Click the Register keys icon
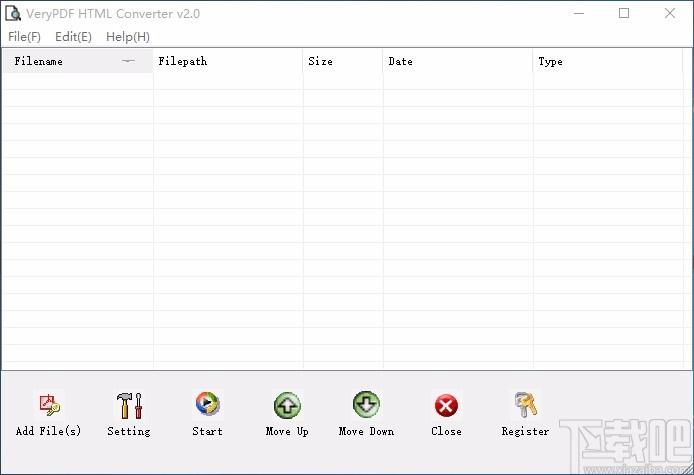This screenshot has height=475, width=694. tap(525, 405)
